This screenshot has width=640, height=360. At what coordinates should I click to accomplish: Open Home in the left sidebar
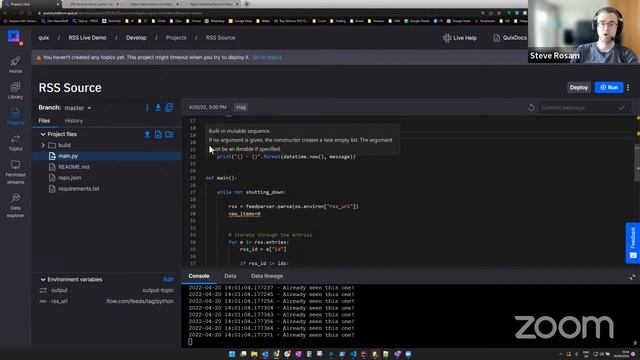click(15, 64)
